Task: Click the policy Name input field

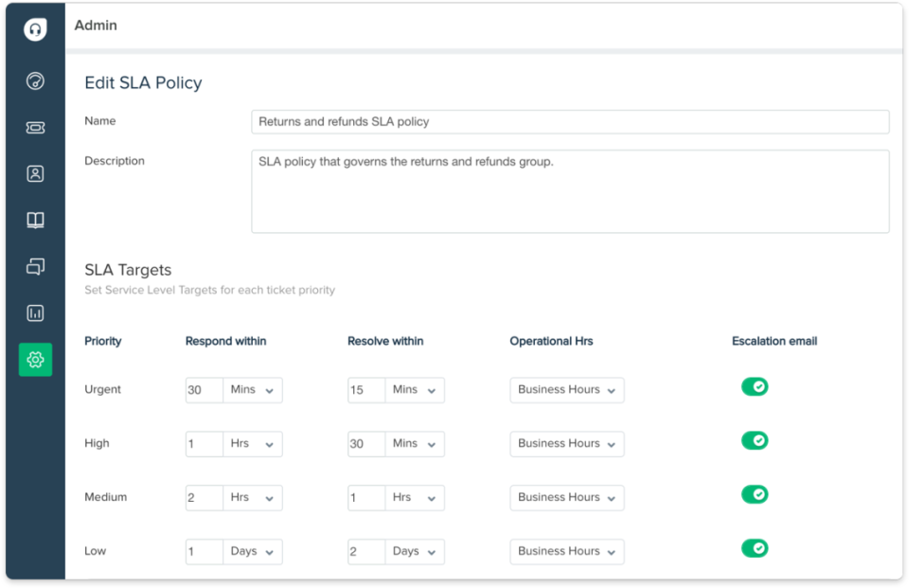Action: (x=568, y=121)
